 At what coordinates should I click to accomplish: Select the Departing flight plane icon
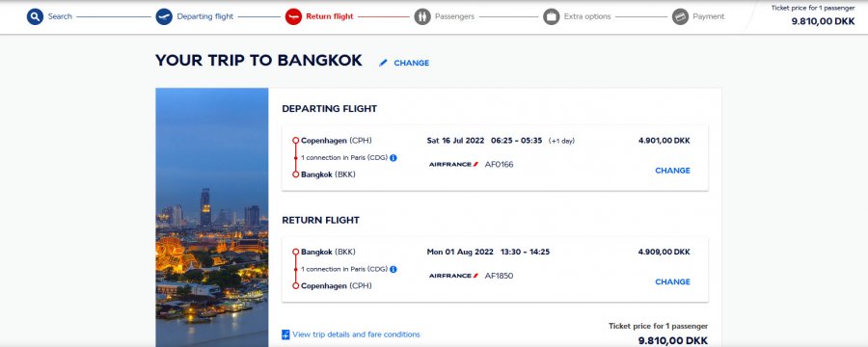[x=164, y=16]
